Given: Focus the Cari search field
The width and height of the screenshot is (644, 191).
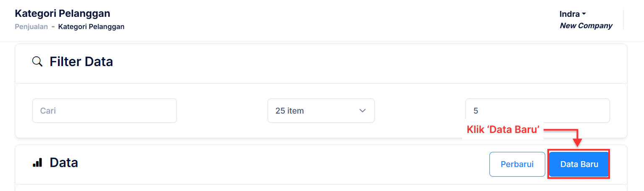Looking at the screenshot, I should pyautogui.click(x=104, y=111).
